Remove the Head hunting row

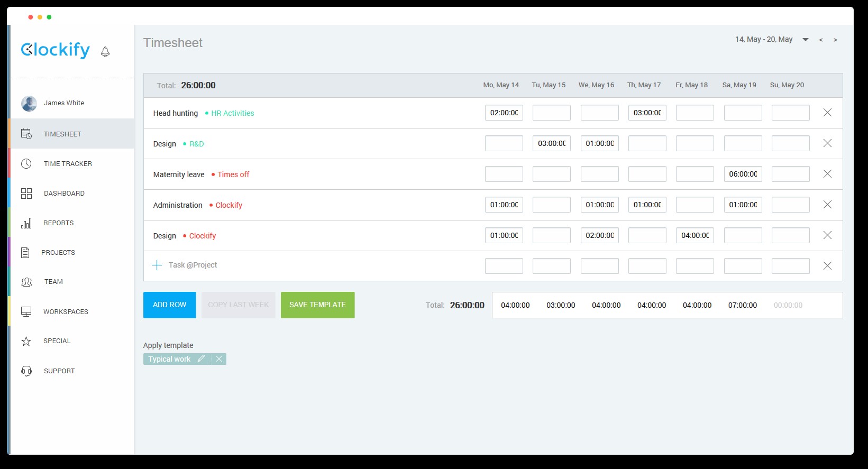pos(827,113)
